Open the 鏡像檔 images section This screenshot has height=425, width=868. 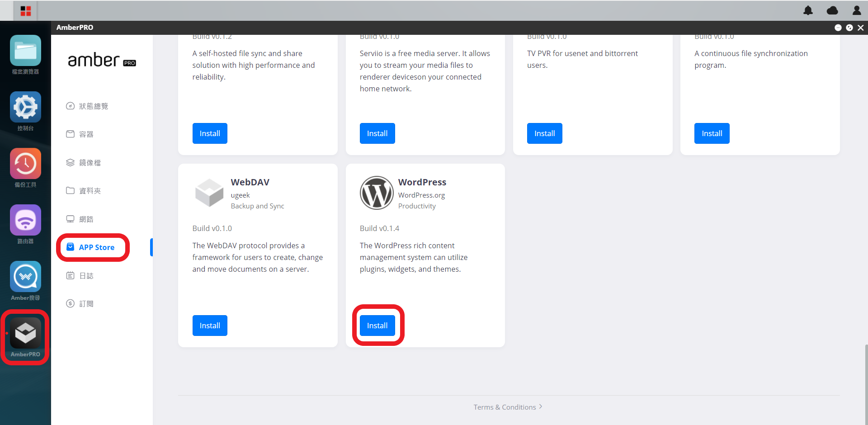pyautogui.click(x=84, y=163)
